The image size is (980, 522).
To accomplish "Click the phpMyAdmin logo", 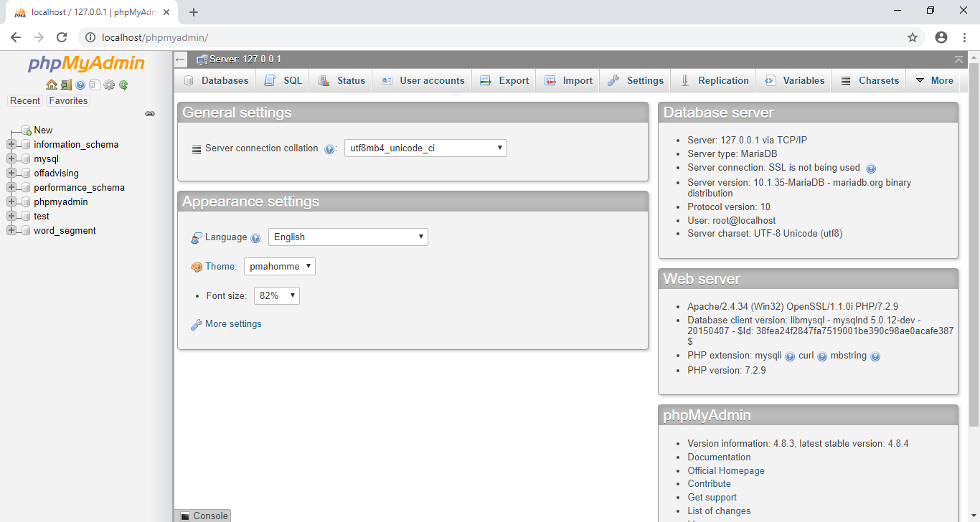I will click(x=86, y=64).
